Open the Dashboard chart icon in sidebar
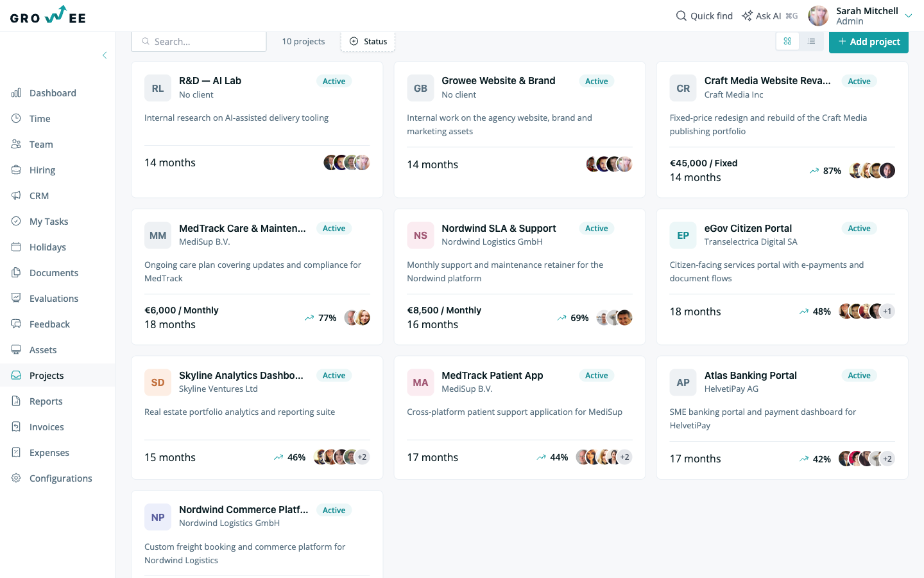The width and height of the screenshot is (924, 578). pos(16,93)
